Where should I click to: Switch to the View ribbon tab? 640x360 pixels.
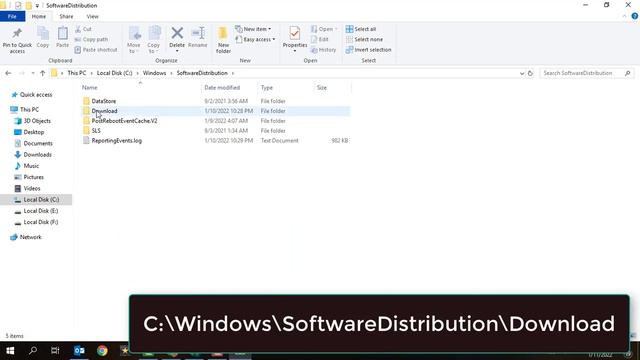coord(93,16)
